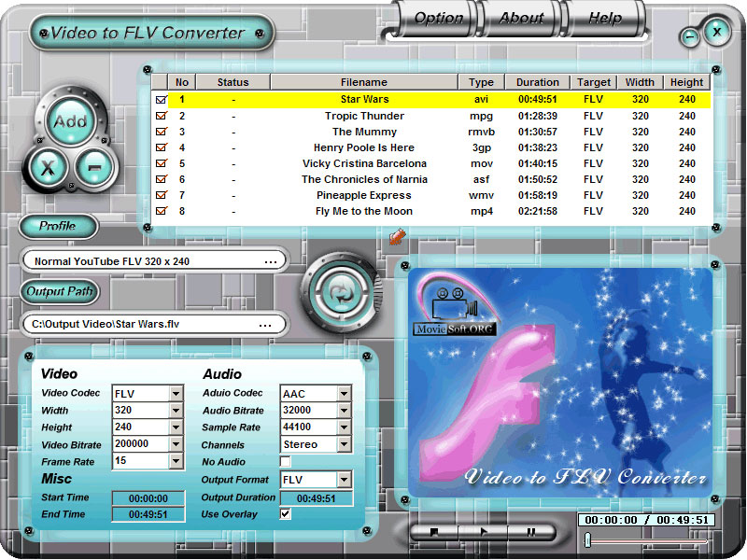The height and width of the screenshot is (560, 747).
Task: Open the Frame Rate dropdown
Action: 176,462
